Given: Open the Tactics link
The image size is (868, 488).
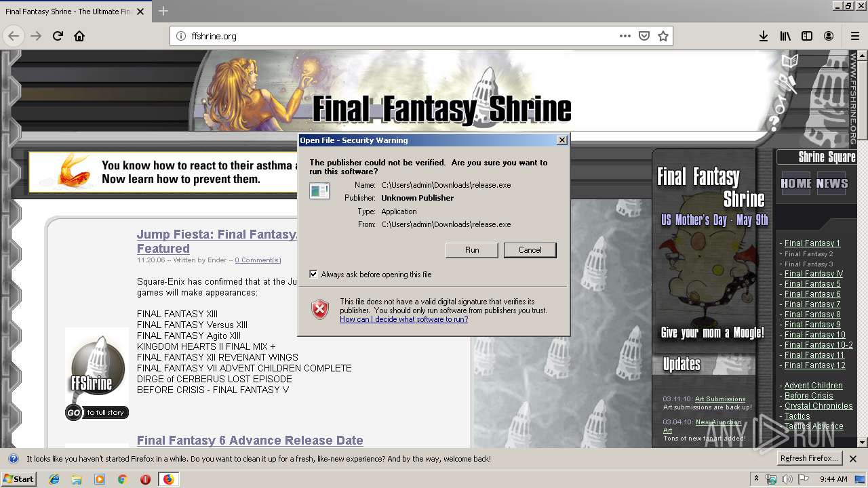Looking at the screenshot, I should [x=797, y=416].
